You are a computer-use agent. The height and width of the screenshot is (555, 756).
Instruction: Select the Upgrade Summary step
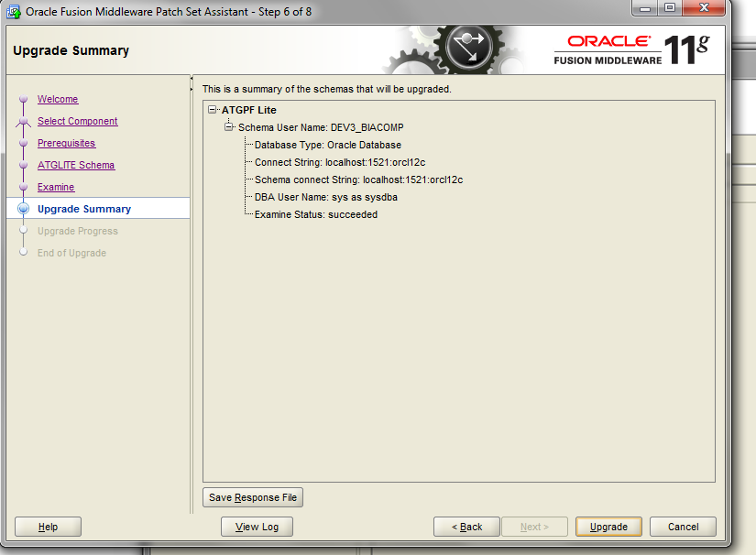click(84, 209)
